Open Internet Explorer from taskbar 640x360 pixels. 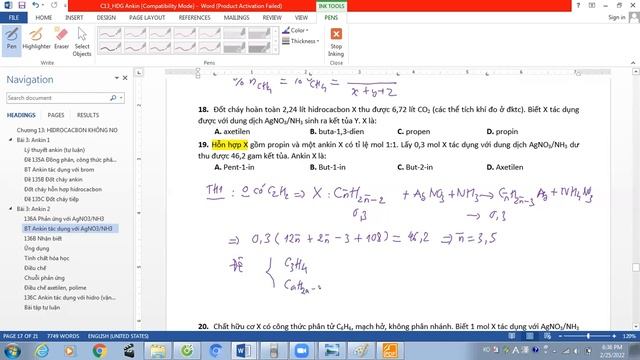tap(42, 351)
